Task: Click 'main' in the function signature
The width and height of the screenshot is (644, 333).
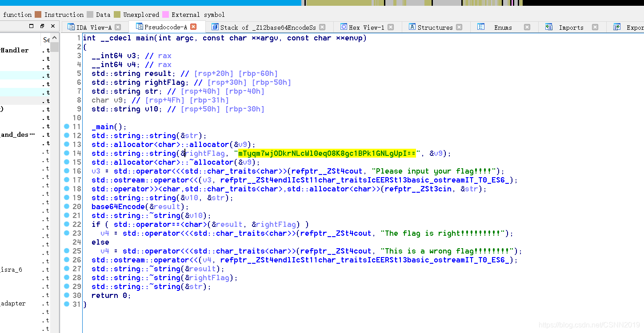Action: click(x=145, y=38)
